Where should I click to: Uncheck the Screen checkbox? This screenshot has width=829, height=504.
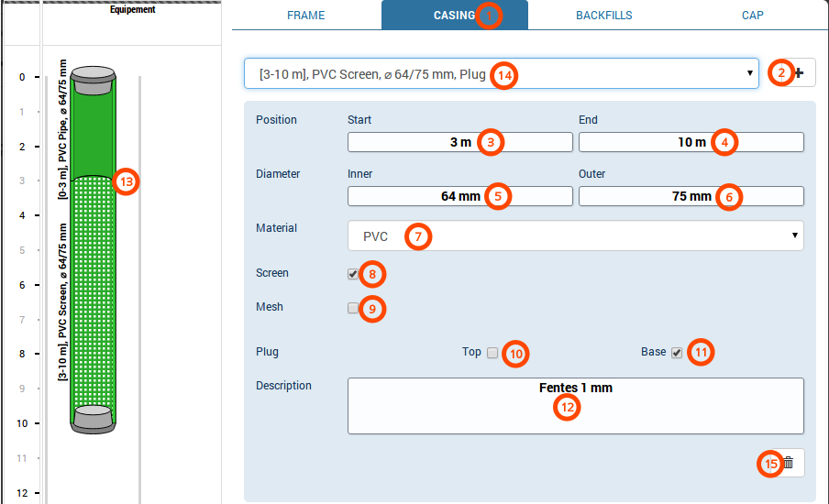click(353, 273)
